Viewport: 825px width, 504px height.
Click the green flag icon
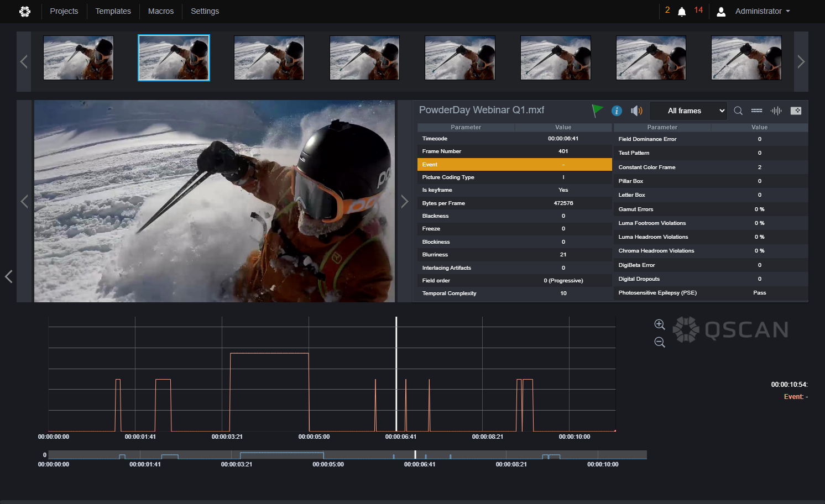coord(597,111)
